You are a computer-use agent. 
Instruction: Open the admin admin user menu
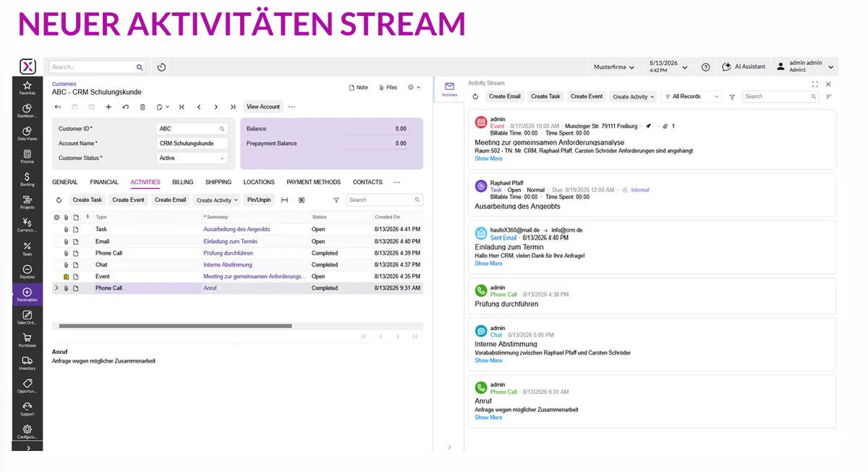coord(805,67)
